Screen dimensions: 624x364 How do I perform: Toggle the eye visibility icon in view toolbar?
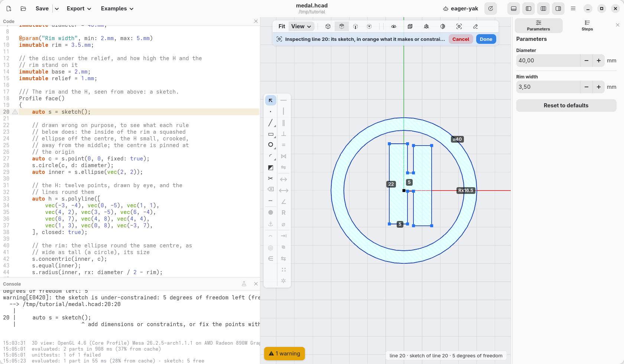[x=394, y=26]
